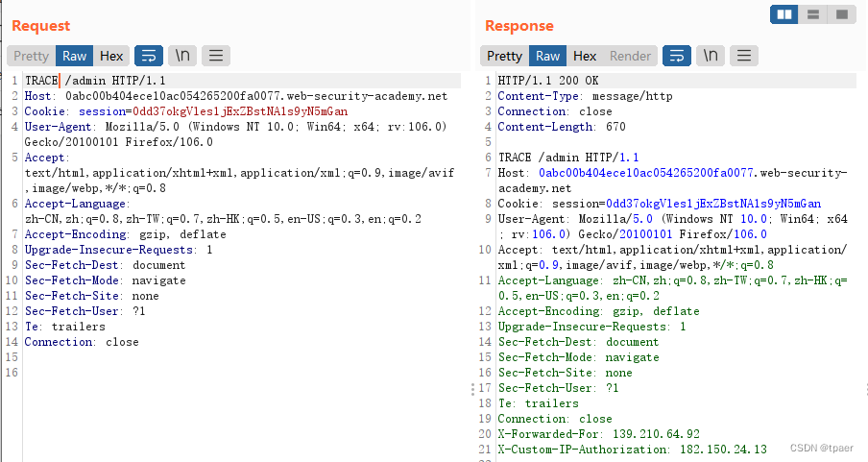The height and width of the screenshot is (462, 868).
Task: Click the divider handle between Request and Response
Action: pyautogui.click(x=472, y=389)
